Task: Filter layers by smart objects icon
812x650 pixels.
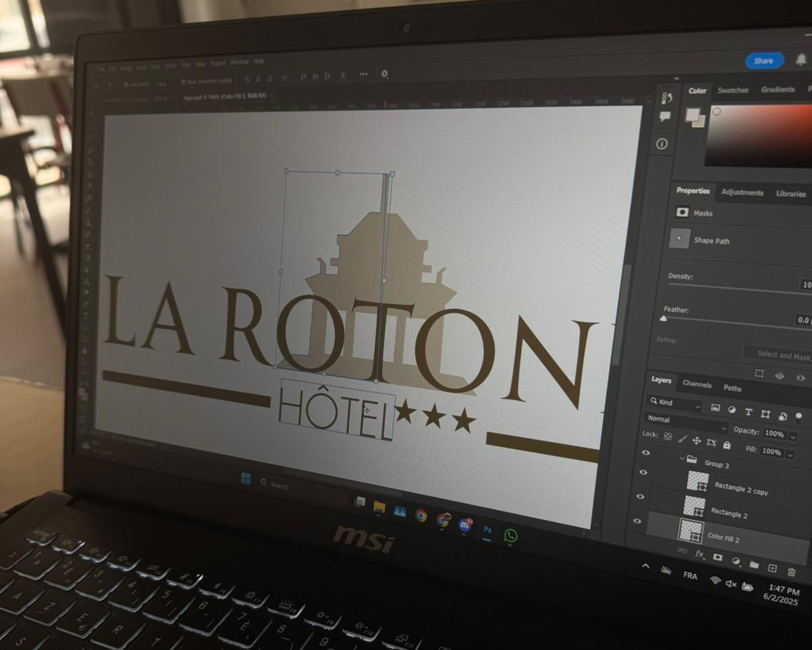Action: (782, 416)
